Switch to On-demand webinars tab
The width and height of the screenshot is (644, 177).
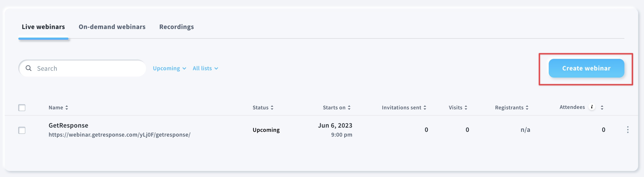click(112, 27)
